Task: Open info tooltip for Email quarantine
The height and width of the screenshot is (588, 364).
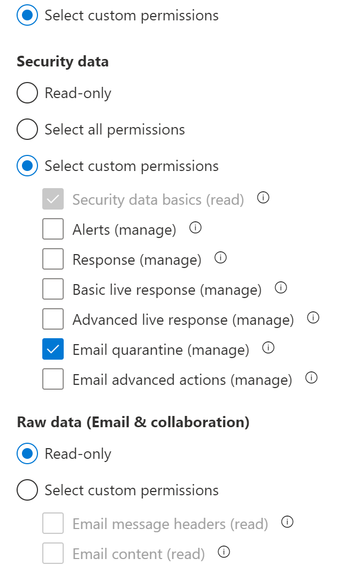Action: pos(268,348)
